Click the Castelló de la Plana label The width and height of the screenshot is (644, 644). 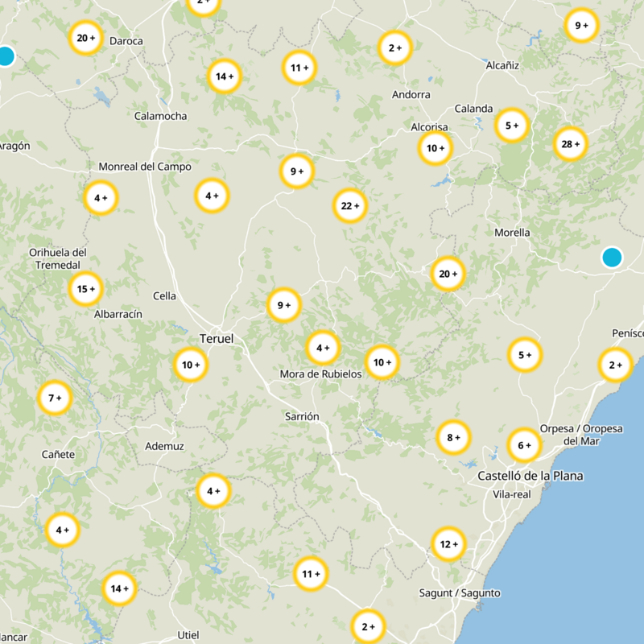pos(530,476)
